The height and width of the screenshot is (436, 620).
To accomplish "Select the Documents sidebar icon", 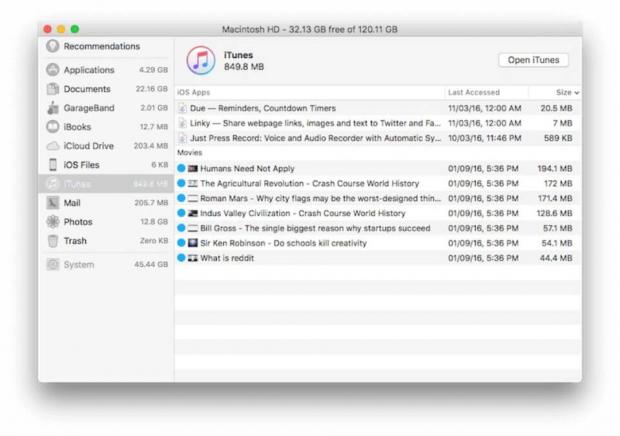I will pos(53,89).
